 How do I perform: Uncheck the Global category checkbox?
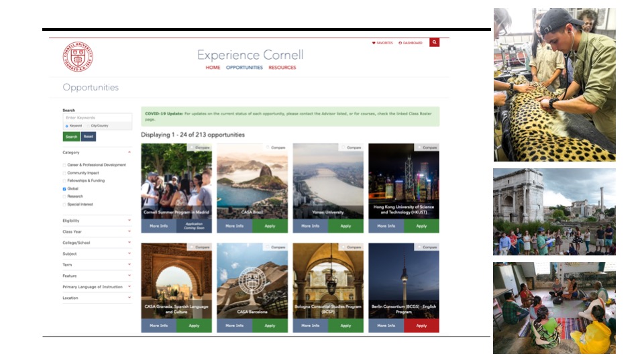(x=64, y=189)
